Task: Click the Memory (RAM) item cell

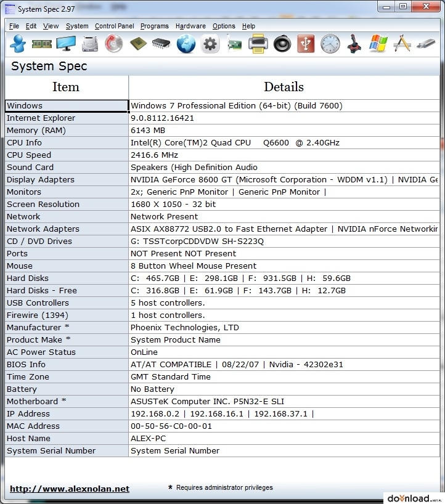Action: [67, 130]
